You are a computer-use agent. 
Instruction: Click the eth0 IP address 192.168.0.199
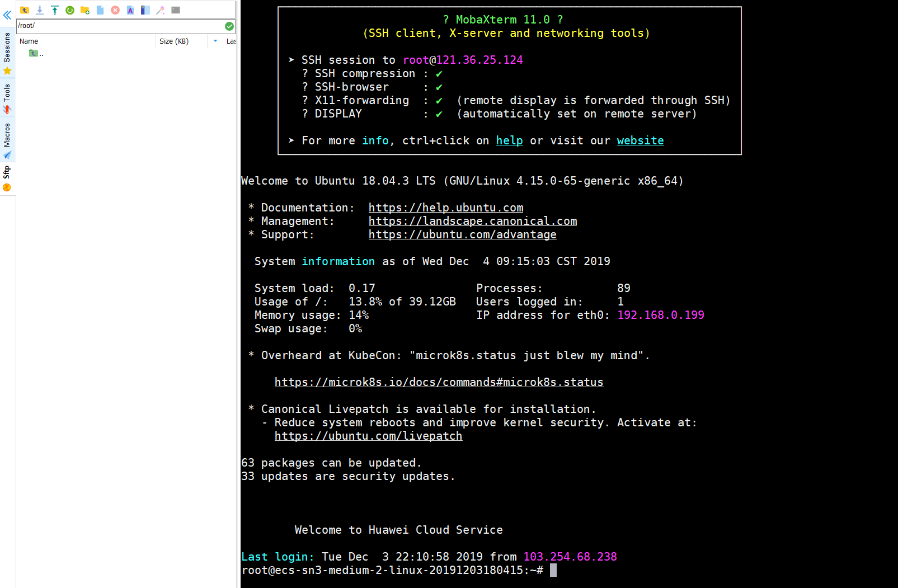click(x=661, y=315)
